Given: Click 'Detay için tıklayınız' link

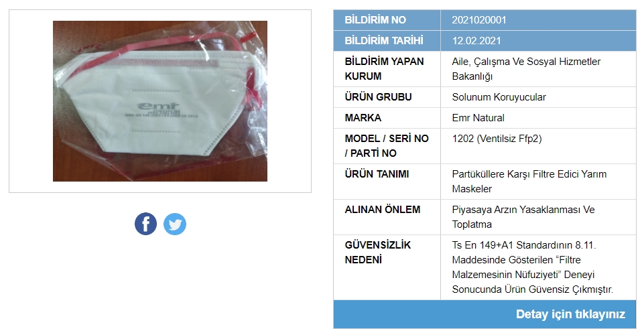Looking at the screenshot, I should tap(570, 314).
